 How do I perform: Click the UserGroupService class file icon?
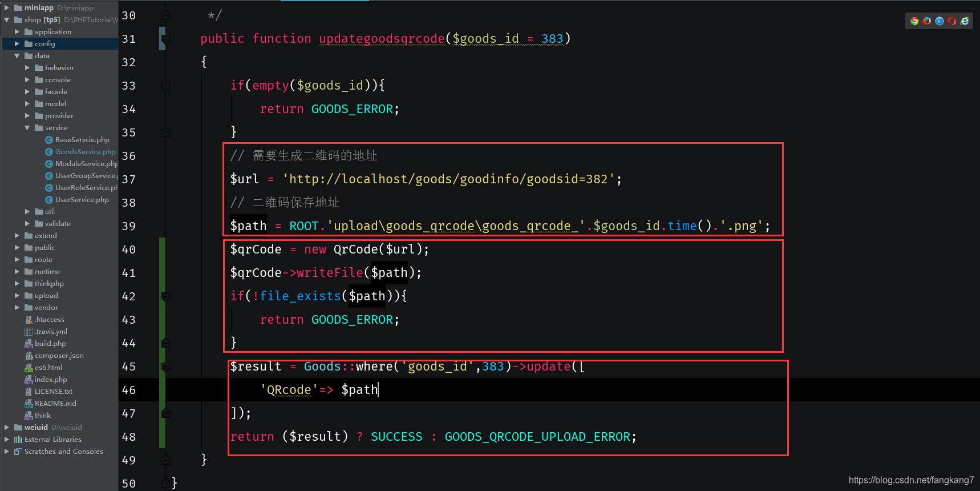(x=49, y=176)
